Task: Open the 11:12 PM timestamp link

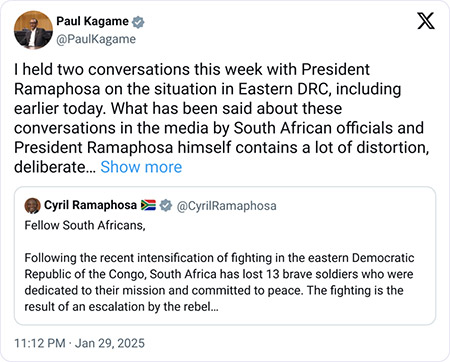Action: tap(40, 343)
